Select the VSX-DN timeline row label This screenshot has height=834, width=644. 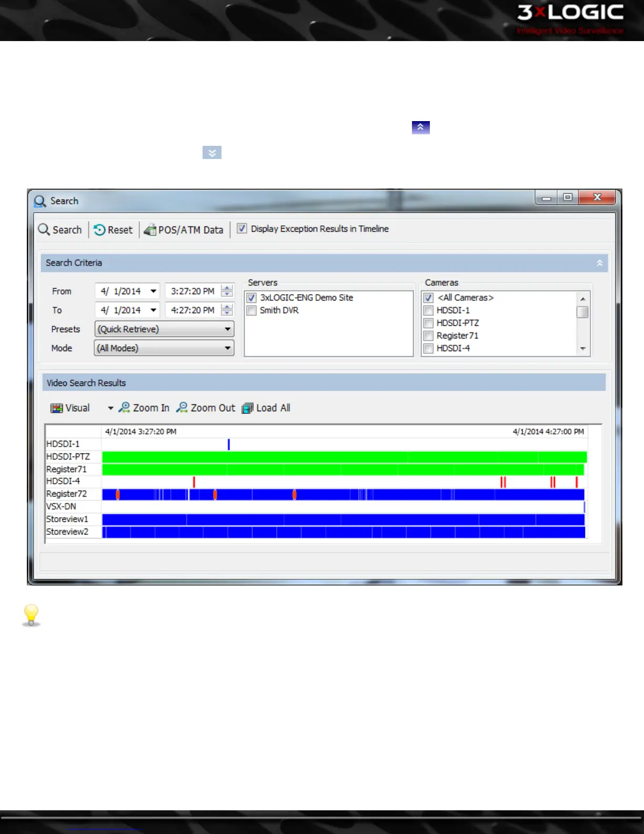[62, 507]
